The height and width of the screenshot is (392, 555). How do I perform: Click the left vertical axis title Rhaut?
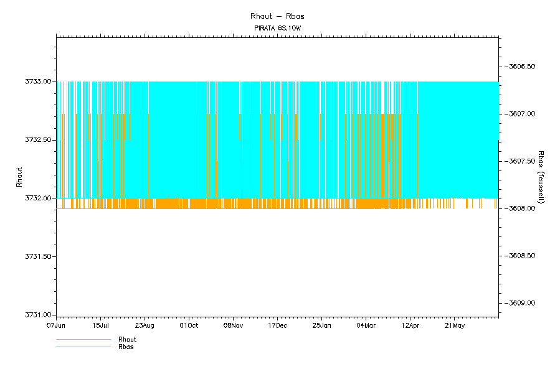point(19,177)
